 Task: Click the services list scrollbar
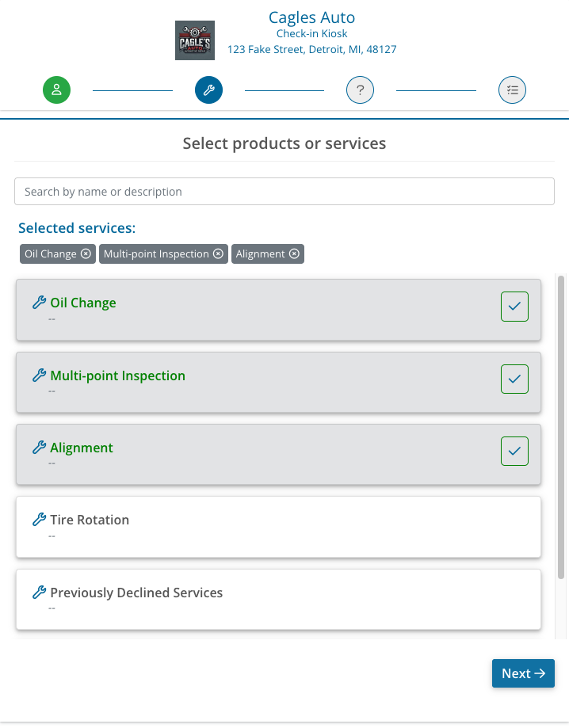(x=561, y=428)
